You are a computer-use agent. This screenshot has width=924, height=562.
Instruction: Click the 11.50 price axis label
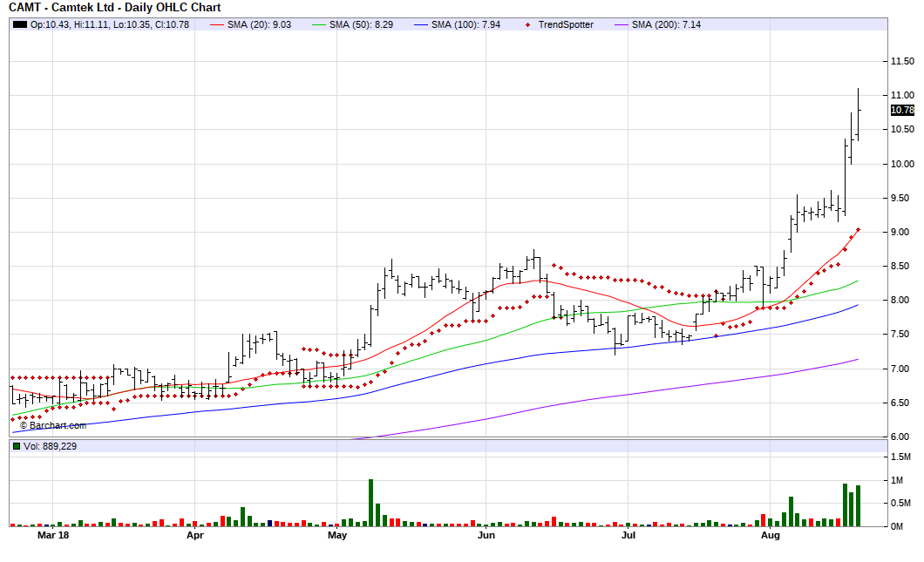(x=902, y=61)
